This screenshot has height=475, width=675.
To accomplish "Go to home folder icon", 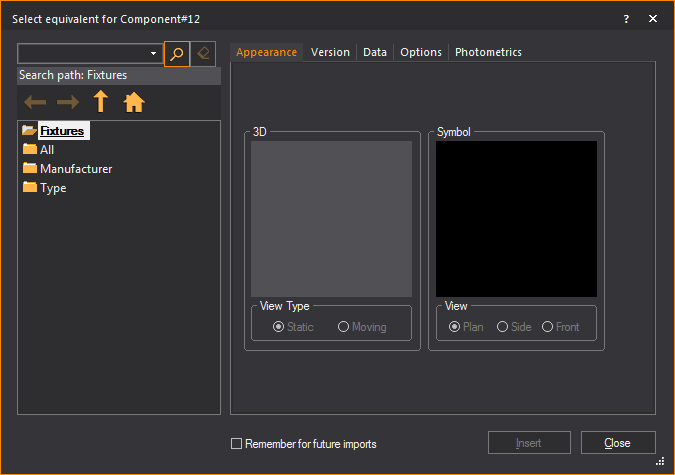I will click(x=134, y=102).
